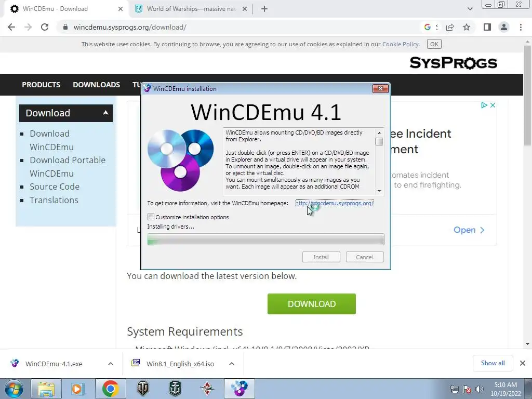This screenshot has height=399, width=532.
Task: Click Show all downloads button
Action: 493,363
